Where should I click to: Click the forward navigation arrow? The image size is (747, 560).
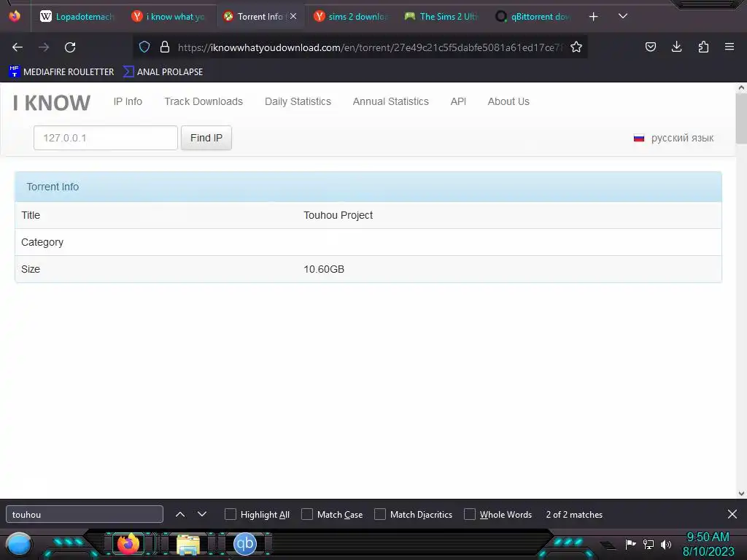click(44, 47)
